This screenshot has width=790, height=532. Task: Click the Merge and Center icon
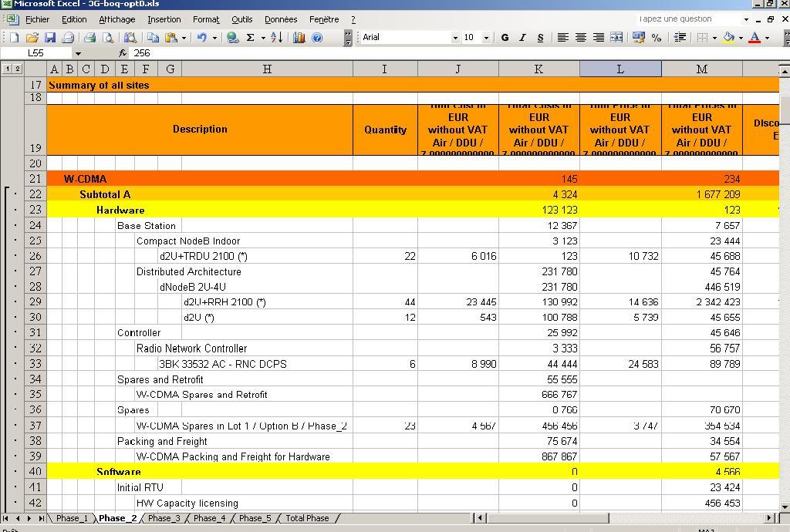point(616,37)
